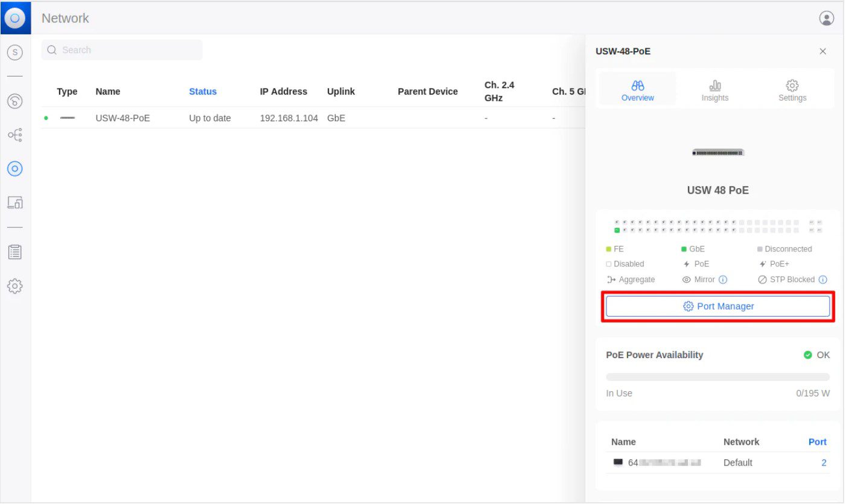Screen dimensions: 846x504
Task: Open the Client Devices icon in sidebar
Action: [15, 203]
